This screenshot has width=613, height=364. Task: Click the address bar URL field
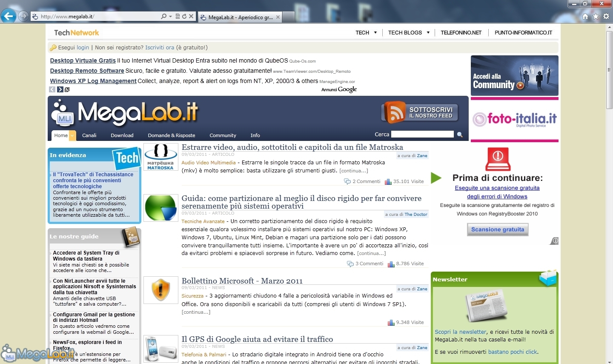click(100, 17)
